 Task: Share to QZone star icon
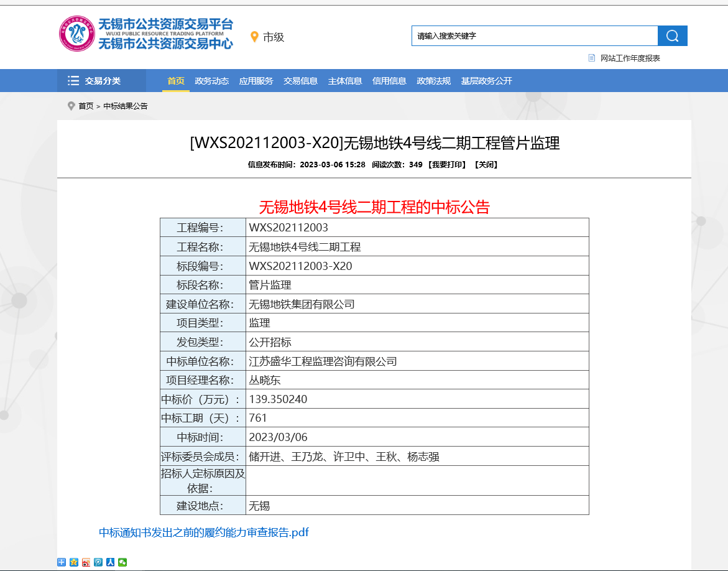(74, 562)
